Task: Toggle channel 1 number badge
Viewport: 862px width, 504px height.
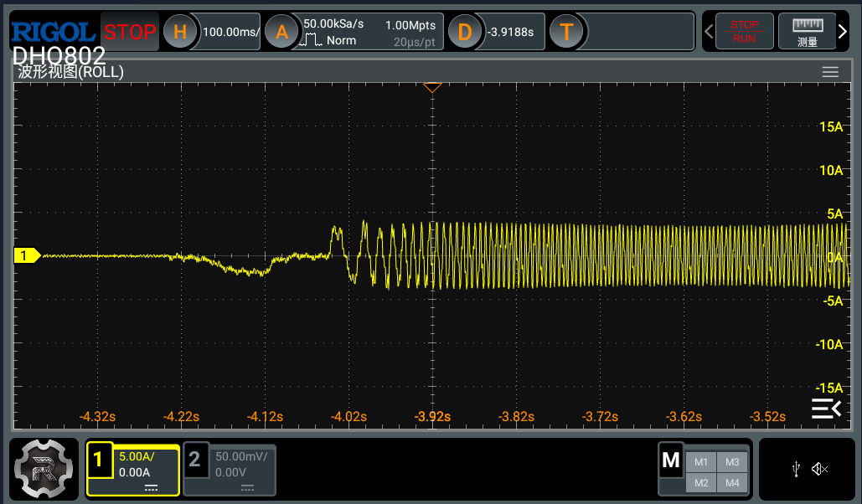Action: coord(98,460)
